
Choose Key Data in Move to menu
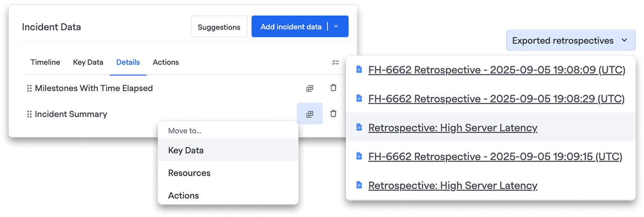[x=185, y=150]
